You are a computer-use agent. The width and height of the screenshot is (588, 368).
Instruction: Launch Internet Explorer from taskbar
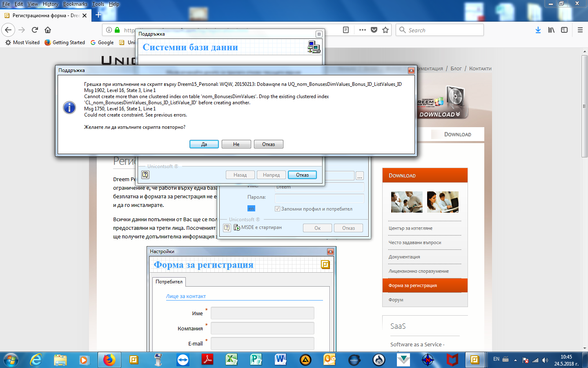point(36,360)
